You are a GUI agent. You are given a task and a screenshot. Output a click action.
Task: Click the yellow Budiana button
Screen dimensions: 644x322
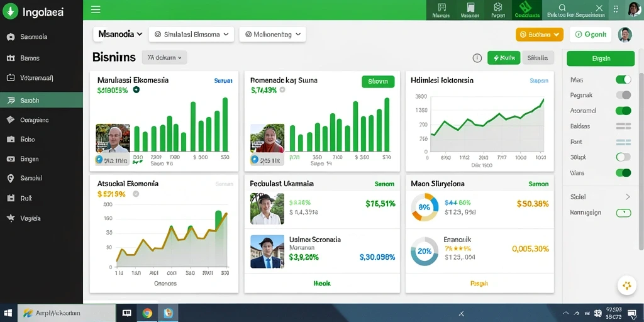[x=539, y=35]
